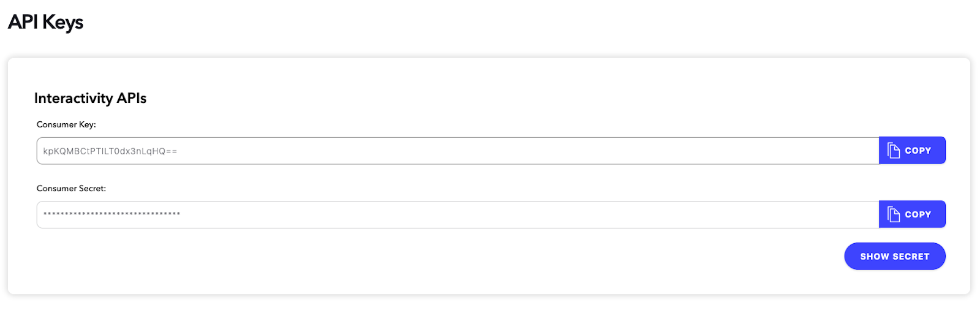Click the Consumer Secret label
This screenshot has height=310, width=980.
coord(71,189)
